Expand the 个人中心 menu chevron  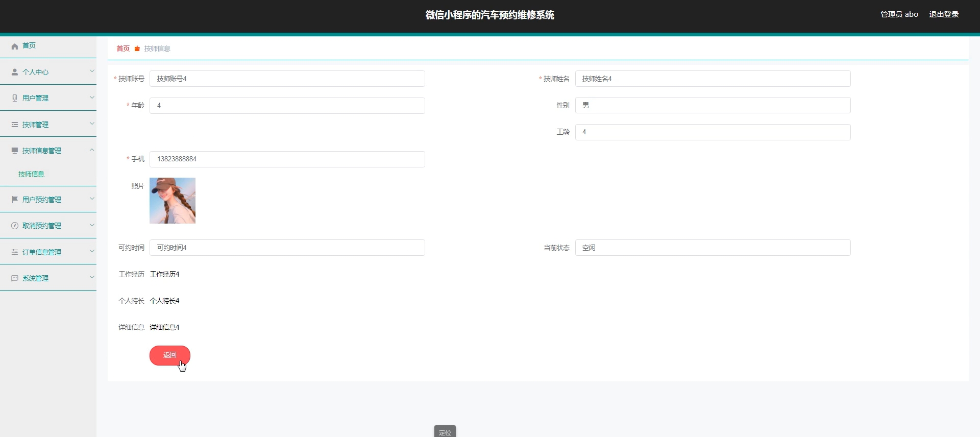pyautogui.click(x=92, y=71)
